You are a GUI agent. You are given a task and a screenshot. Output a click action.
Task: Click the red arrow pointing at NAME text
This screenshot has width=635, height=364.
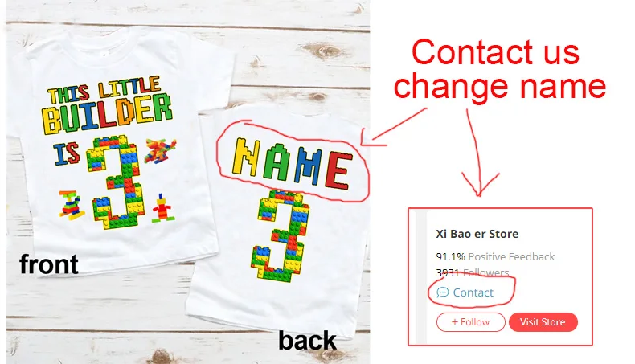coord(394,126)
